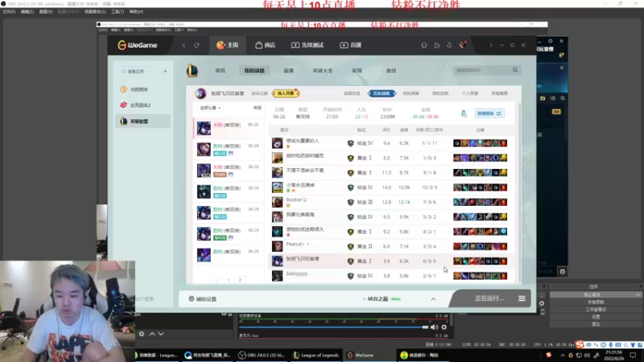This screenshot has width=644, height=362.
Task: Expand the 峡谷之巅 server chevron
Action: tap(433, 298)
